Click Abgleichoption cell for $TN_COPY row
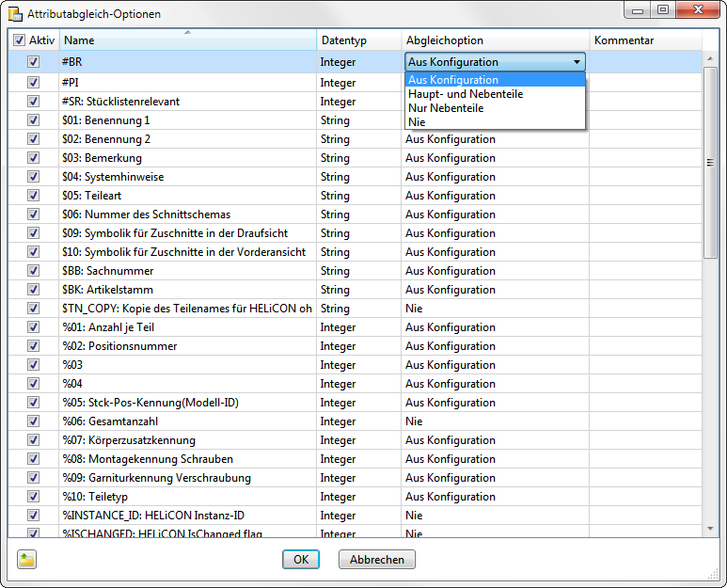This screenshot has width=727, height=588. pyautogui.click(x=495, y=309)
